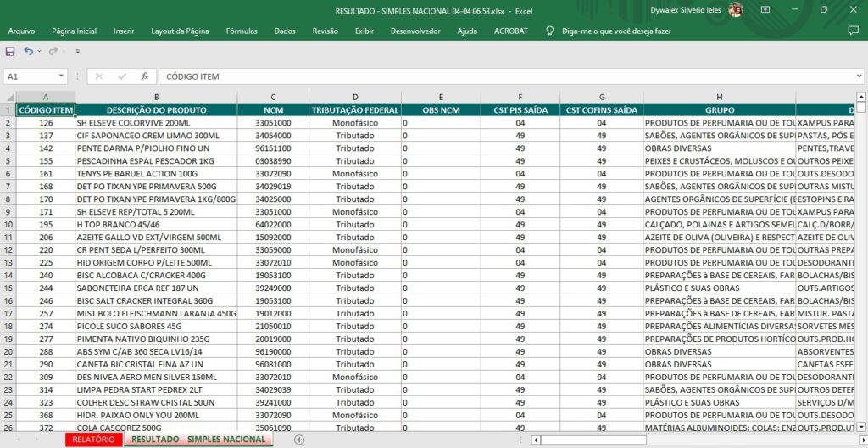Screen dimensions: 868x448
Task: Click the Undo arrow icon
Action: pos(28,52)
